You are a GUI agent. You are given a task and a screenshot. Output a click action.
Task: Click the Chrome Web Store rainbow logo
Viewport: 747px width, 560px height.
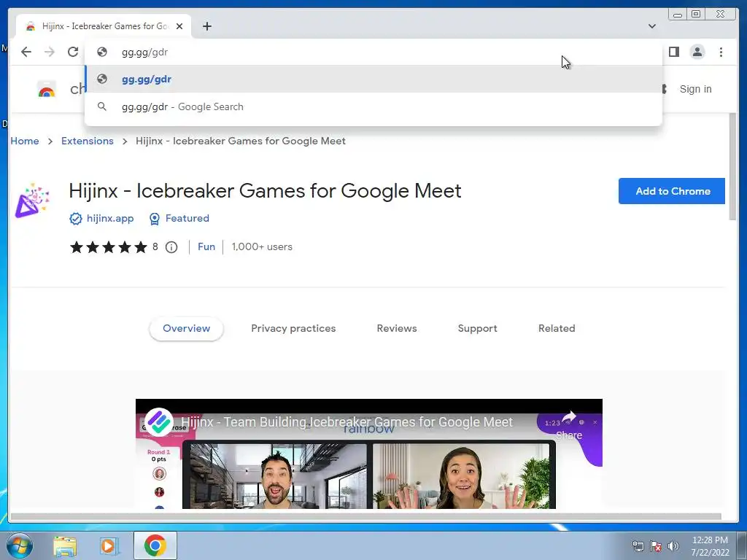pos(47,90)
